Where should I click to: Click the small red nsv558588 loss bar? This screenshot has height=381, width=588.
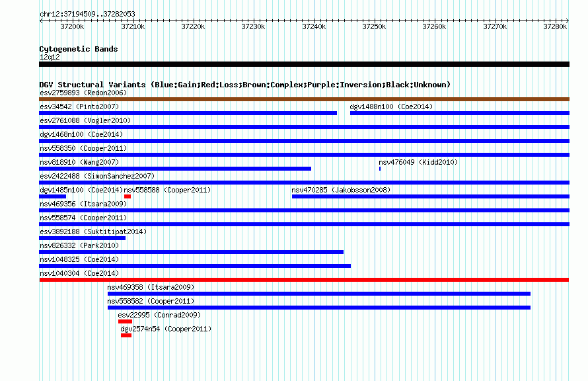coord(128,196)
